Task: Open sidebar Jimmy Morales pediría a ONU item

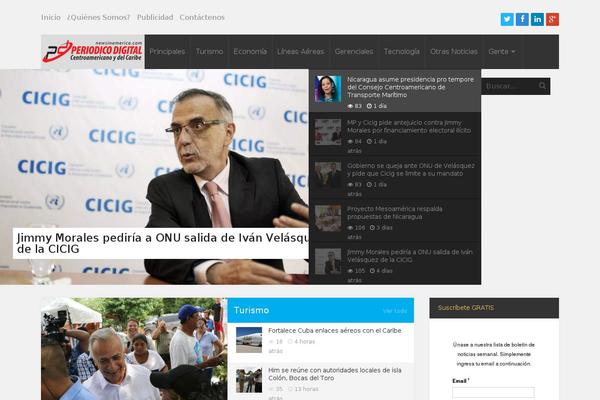Action: 409,256
